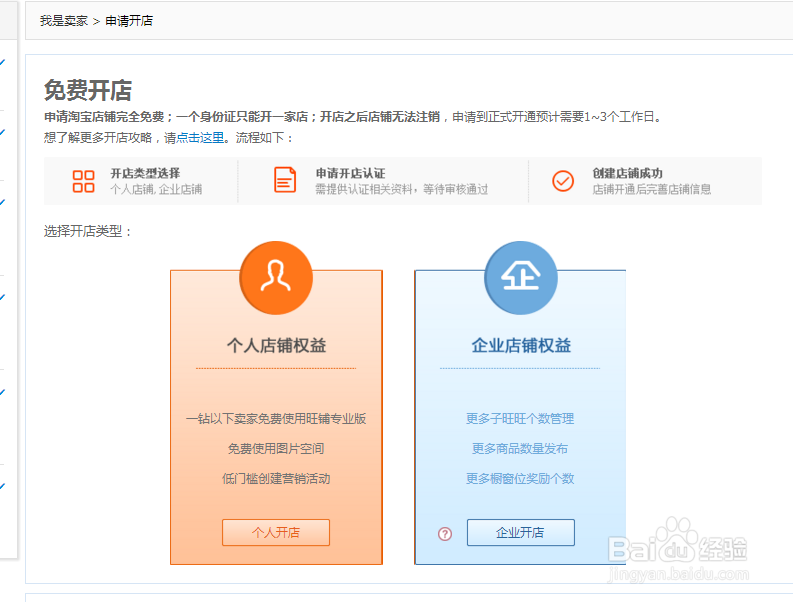Click the 免费开店 page title
The image size is (793, 602).
click(x=88, y=91)
